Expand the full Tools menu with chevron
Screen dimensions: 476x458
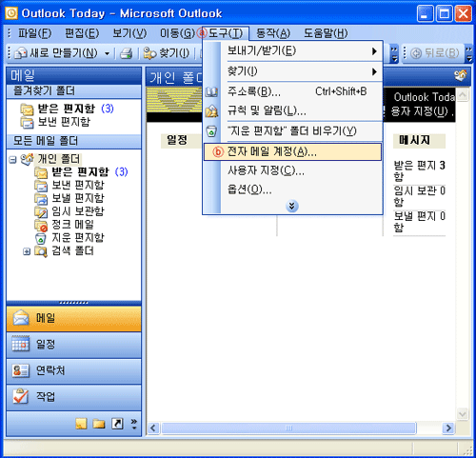pos(292,206)
